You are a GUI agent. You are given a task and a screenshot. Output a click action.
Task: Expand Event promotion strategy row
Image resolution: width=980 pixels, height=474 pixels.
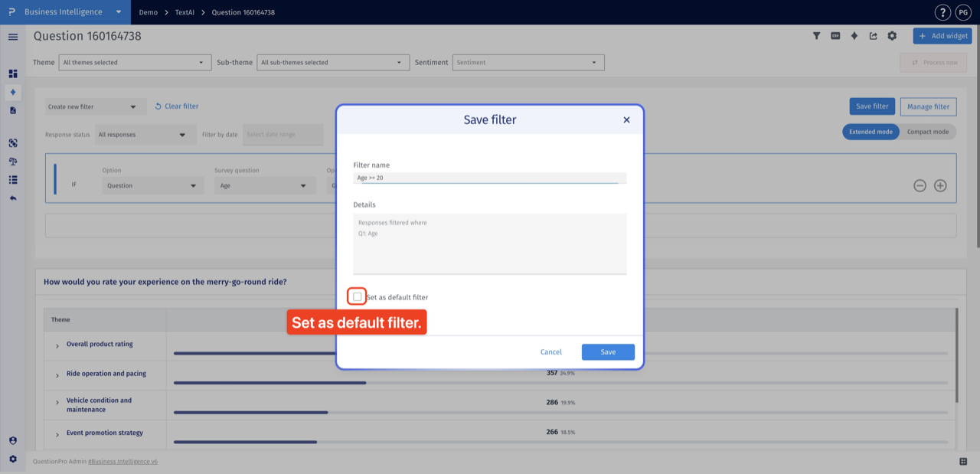coord(57,435)
